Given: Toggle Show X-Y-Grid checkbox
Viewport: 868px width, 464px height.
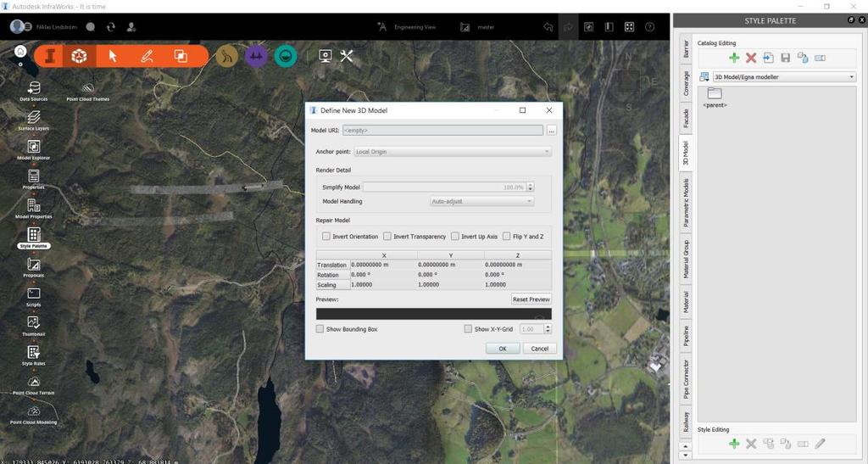Looking at the screenshot, I should pos(468,329).
